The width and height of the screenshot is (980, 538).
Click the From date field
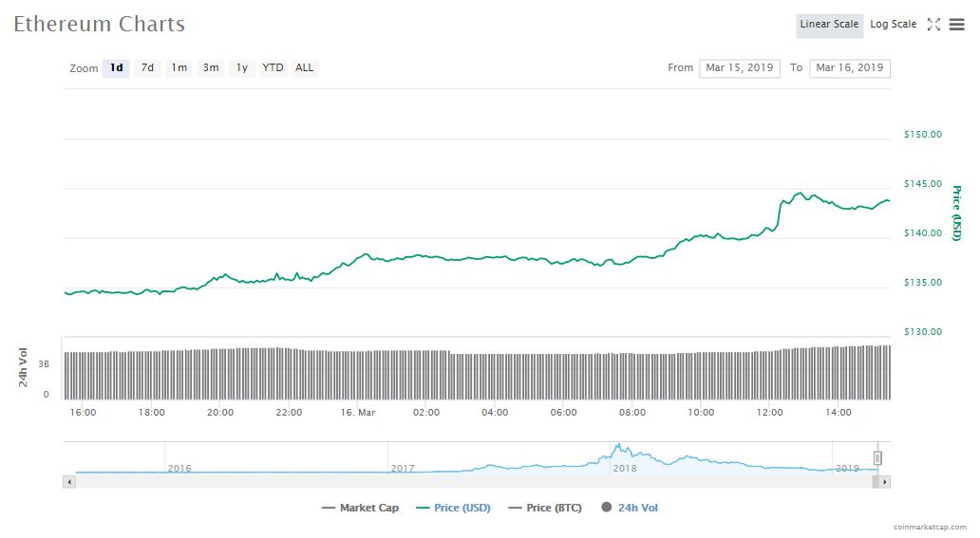click(x=739, y=68)
